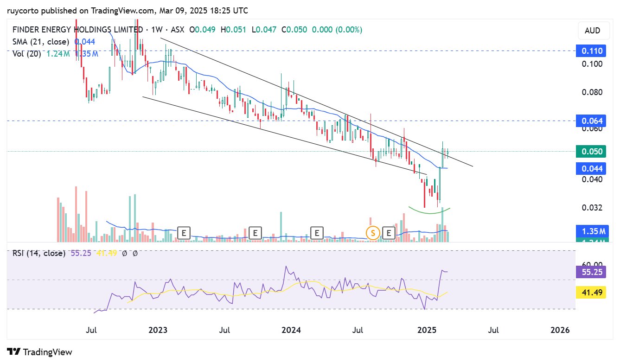Click the 1W interval in the chart legend
The height and width of the screenshot is (364, 620).
(157, 30)
